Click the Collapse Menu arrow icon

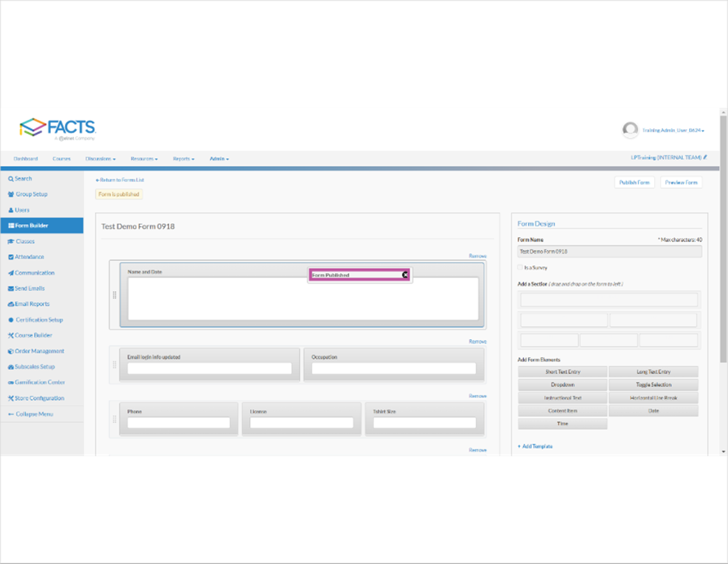click(11, 414)
